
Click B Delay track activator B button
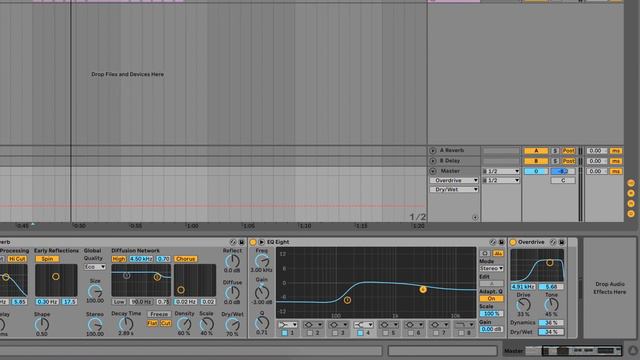pyautogui.click(x=536, y=161)
